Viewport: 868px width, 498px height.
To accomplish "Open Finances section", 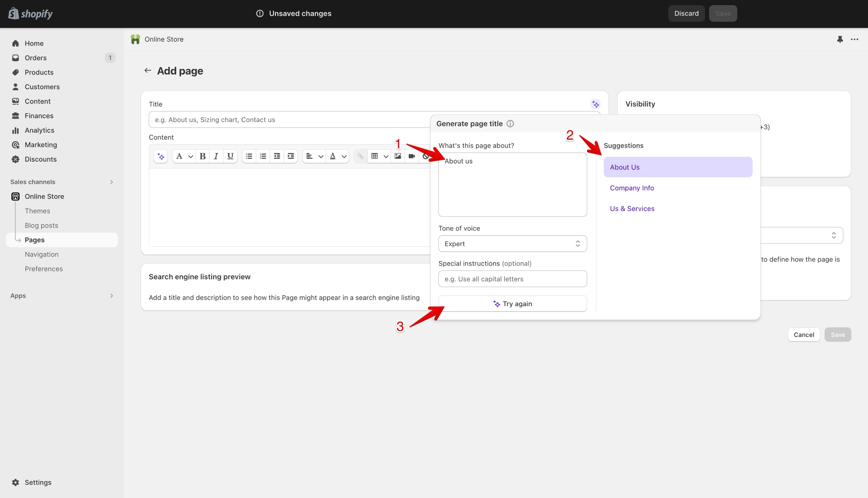I will (x=39, y=116).
